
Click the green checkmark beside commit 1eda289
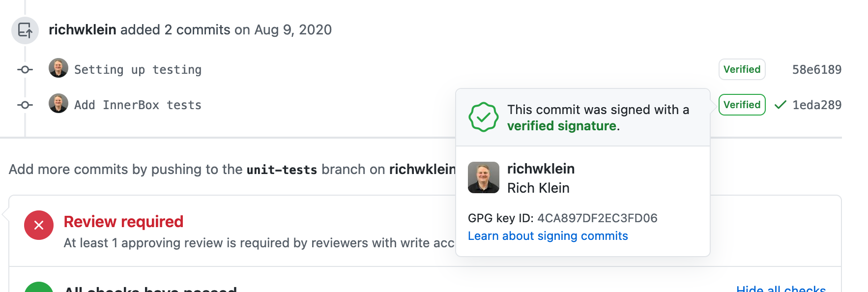tap(781, 105)
